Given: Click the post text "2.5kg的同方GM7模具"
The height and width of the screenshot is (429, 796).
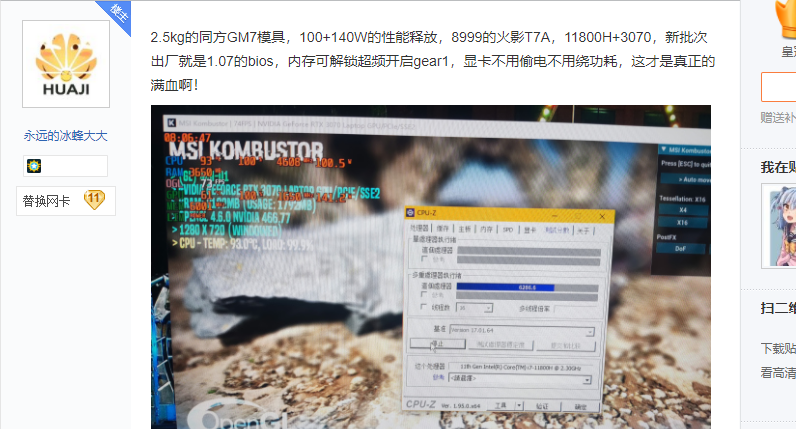Looking at the screenshot, I should 218,38.
